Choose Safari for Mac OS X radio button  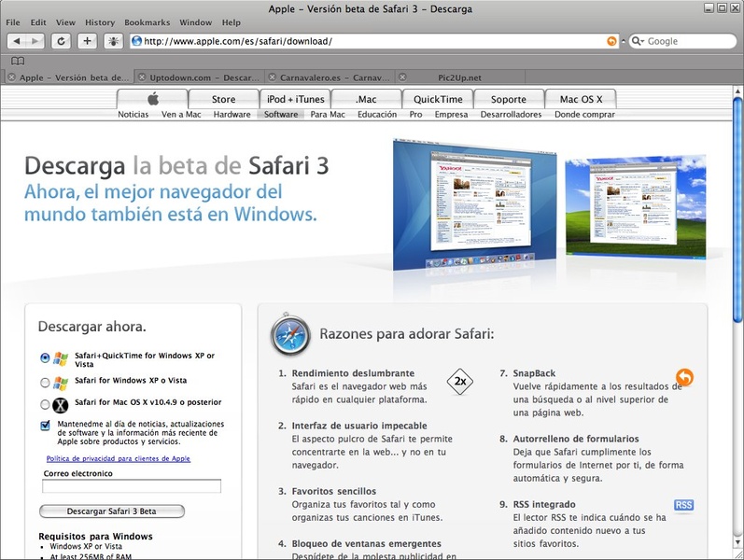tap(45, 404)
